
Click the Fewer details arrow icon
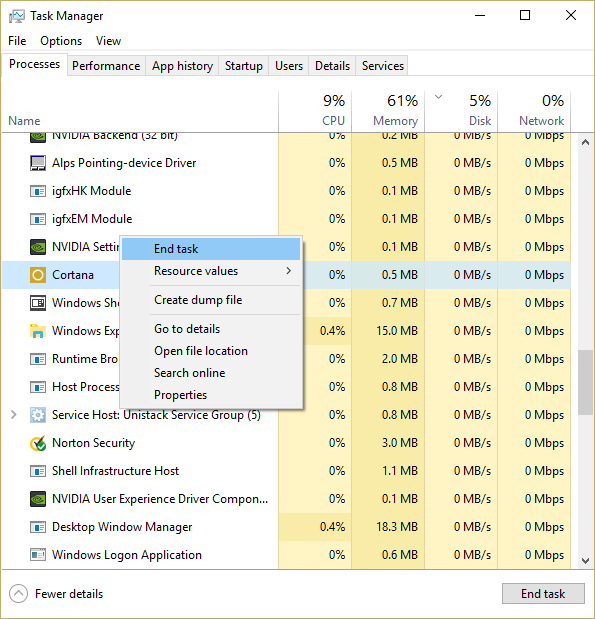click(x=18, y=594)
